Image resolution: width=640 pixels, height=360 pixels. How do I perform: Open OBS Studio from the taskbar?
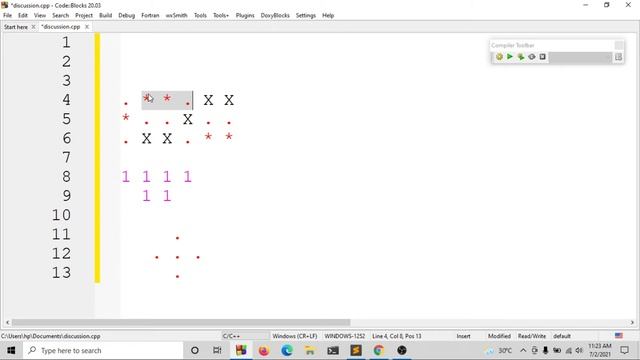coord(402,350)
